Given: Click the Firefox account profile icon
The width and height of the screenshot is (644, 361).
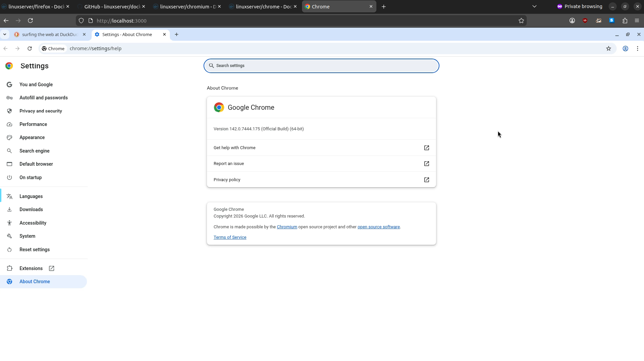Looking at the screenshot, I should (572, 21).
